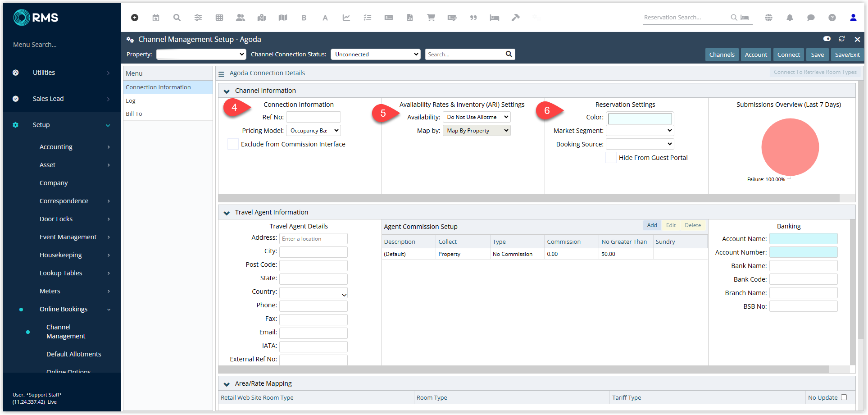Screen dimensions: 868x415
Task: Open the map marker toolbar icon
Action: [x=262, y=18]
